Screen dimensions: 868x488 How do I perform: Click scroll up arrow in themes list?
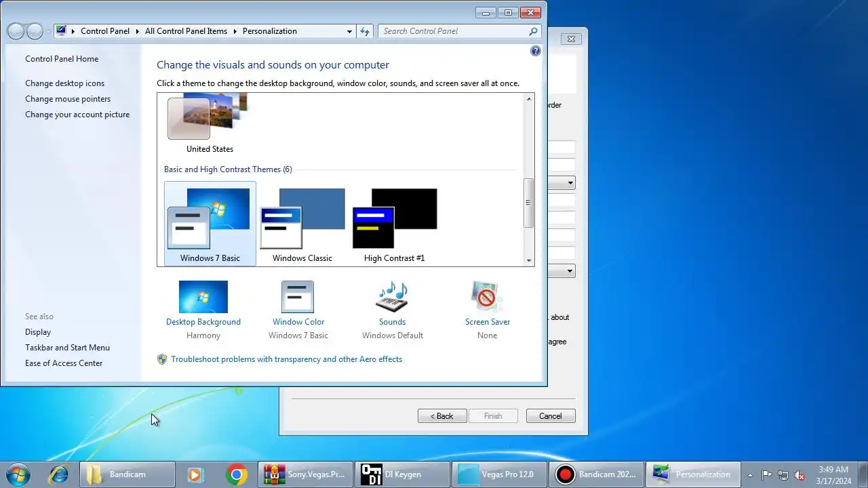529,99
